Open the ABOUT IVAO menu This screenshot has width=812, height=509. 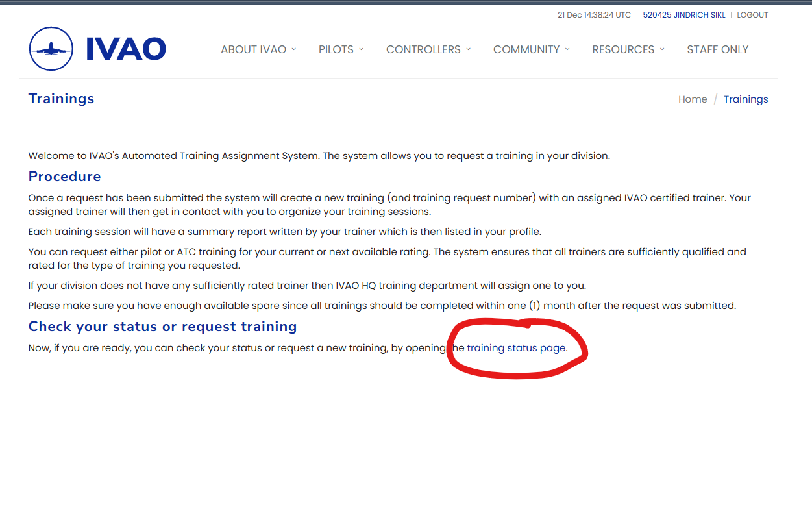[253, 49]
